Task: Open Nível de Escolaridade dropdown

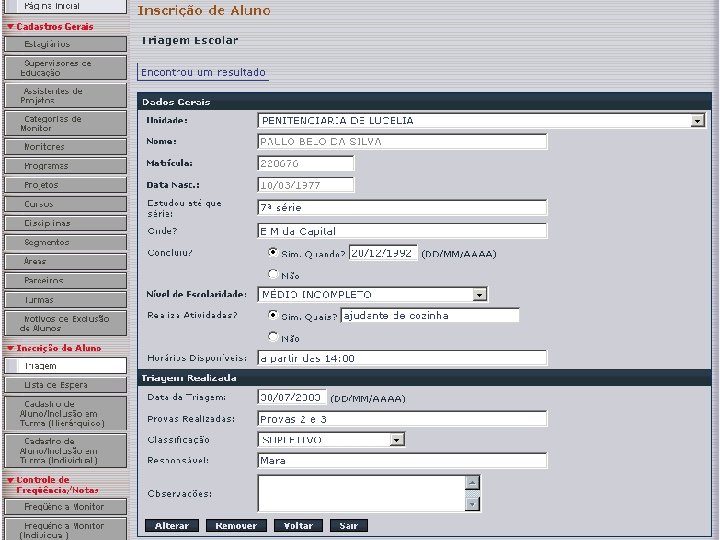Action: (x=479, y=294)
